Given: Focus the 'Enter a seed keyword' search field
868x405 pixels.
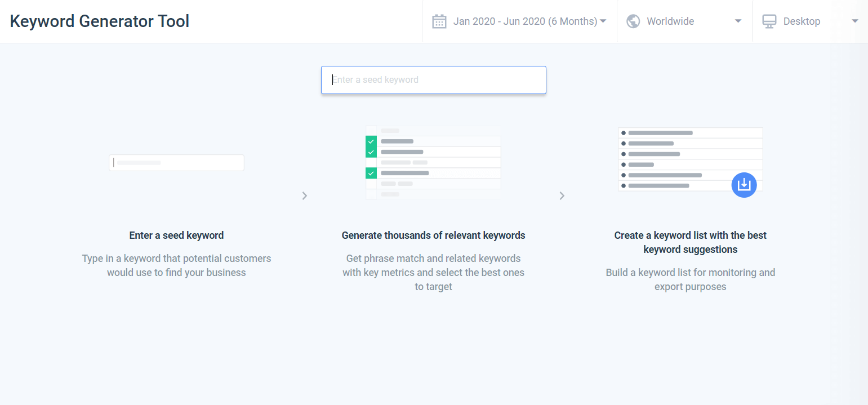Looking at the screenshot, I should point(433,80).
